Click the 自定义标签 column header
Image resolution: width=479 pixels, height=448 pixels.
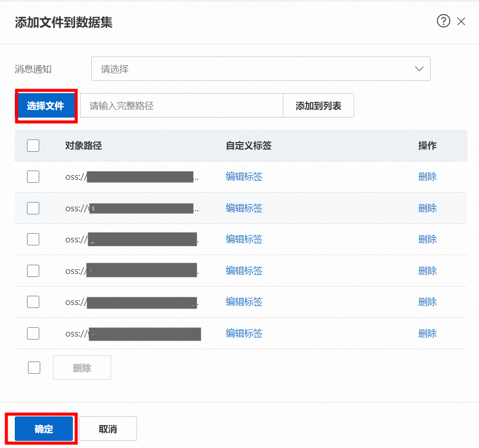click(x=249, y=146)
